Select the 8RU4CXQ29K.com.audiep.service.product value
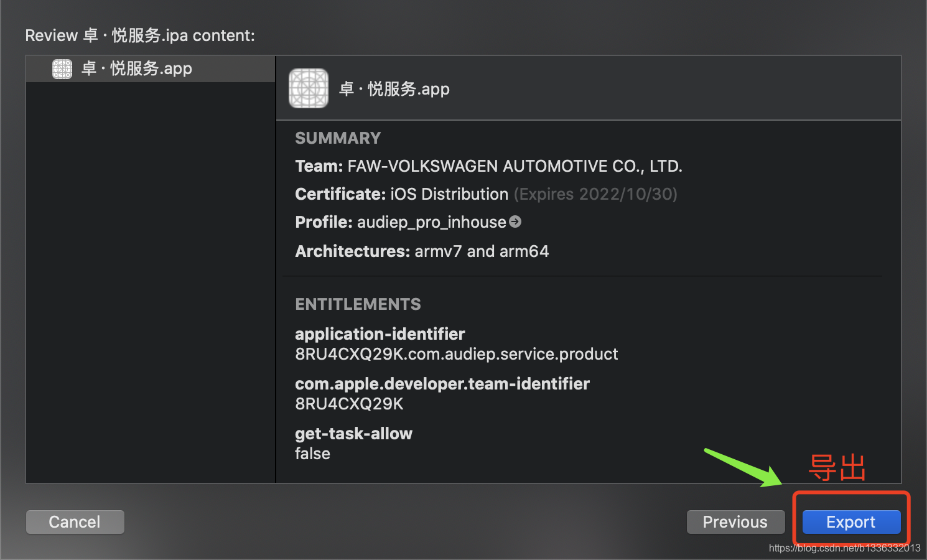This screenshot has height=560, width=927. point(457,354)
